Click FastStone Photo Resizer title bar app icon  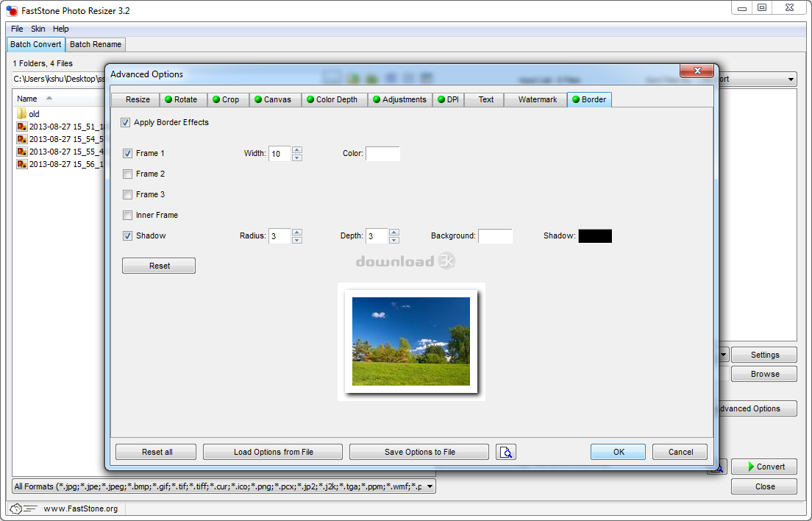(11, 10)
